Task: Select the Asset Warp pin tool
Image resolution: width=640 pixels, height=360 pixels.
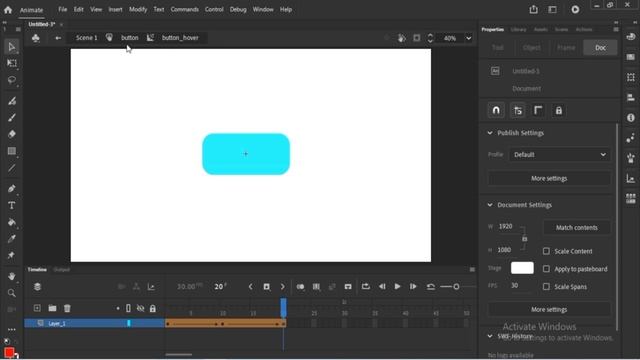Action: [11, 256]
